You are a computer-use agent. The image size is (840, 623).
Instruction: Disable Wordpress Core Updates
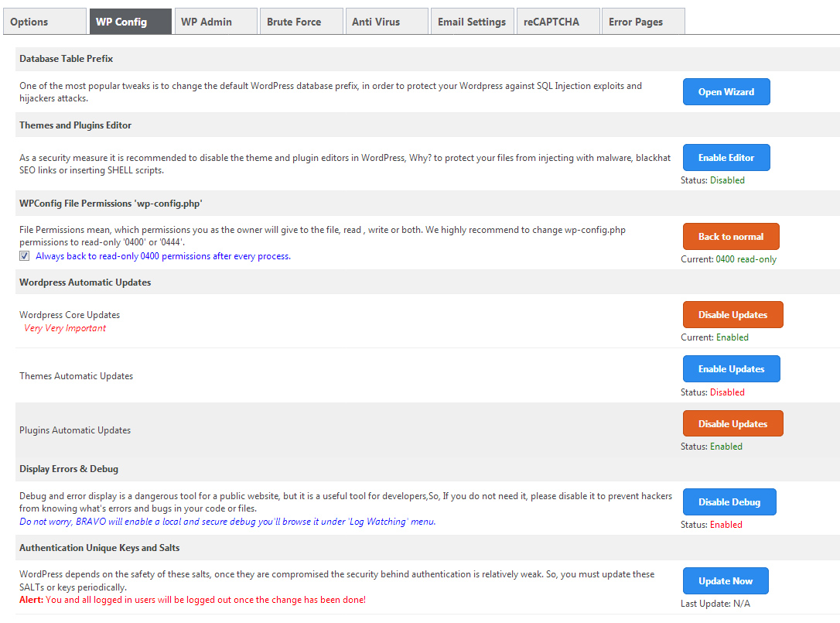[732, 315]
